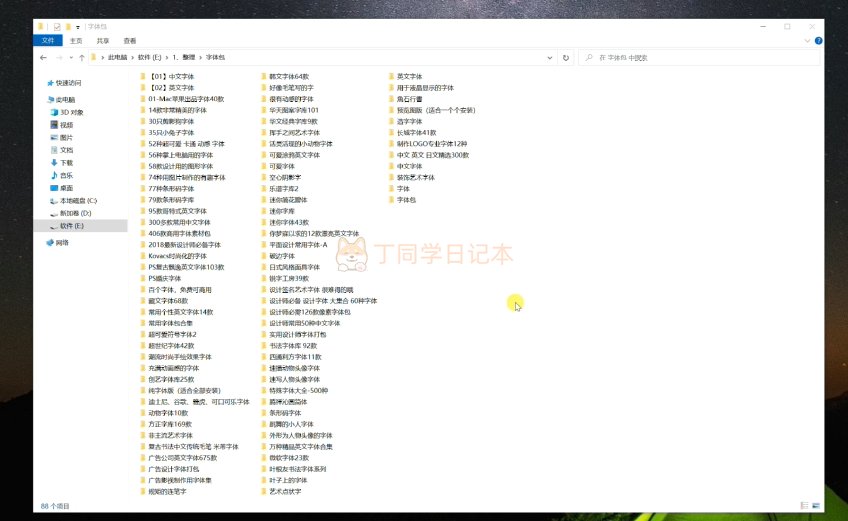
Task: Open the 文件 ribbon tab
Action: coord(48,41)
